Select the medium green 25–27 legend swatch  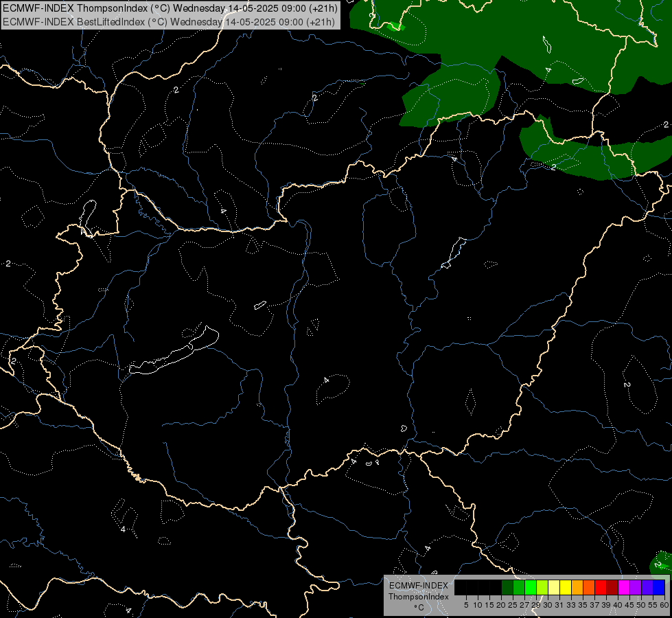(x=519, y=587)
